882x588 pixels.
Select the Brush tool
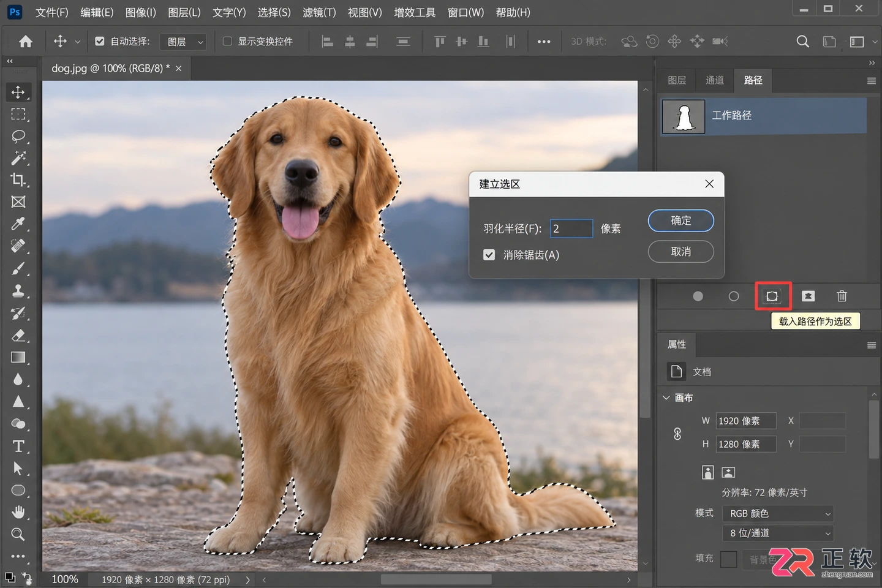click(18, 268)
